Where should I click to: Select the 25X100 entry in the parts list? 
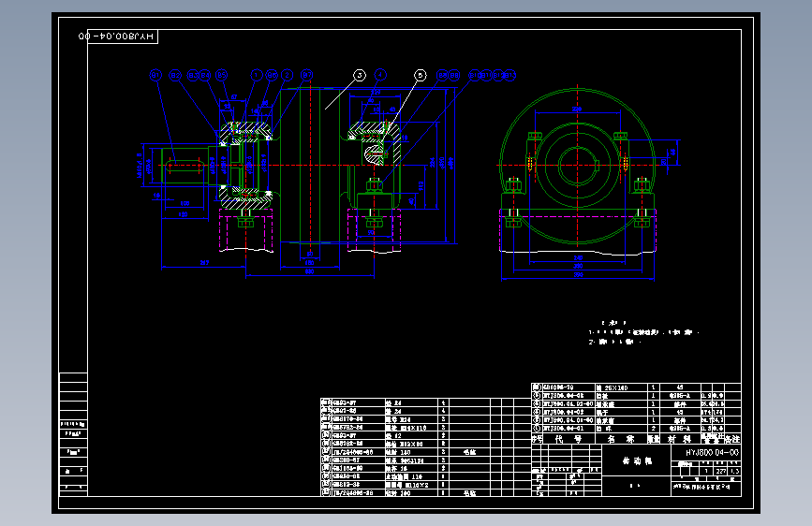pyautogui.click(x=616, y=387)
